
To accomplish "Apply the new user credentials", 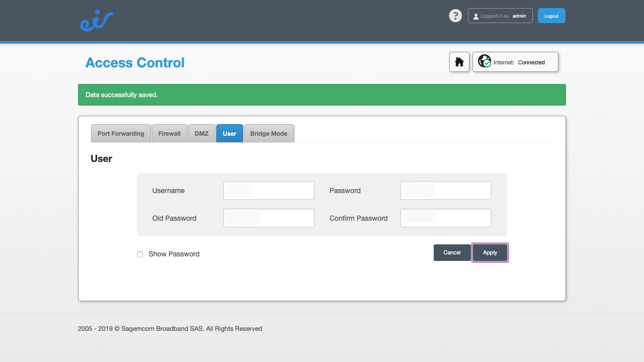I will [x=490, y=252].
